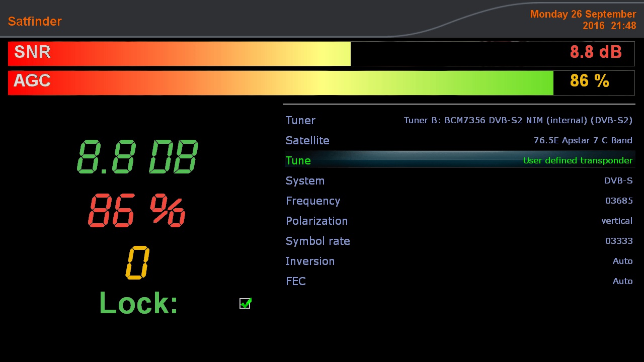Viewport: 644px width, 362px height.
Task: Change the Polarization value vertical
Action: click(x=617, y=221)
